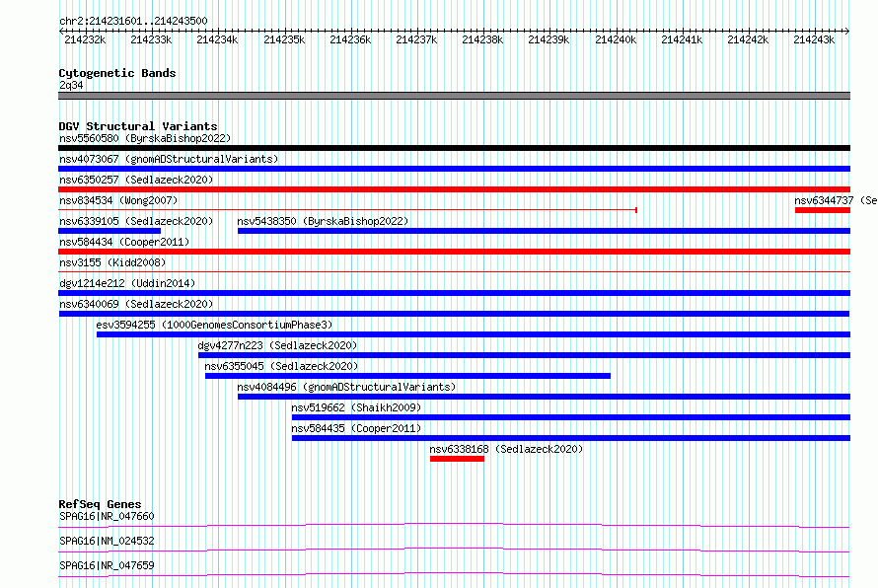Select the red nsv584434 variant bar

(x=454, y=252)
